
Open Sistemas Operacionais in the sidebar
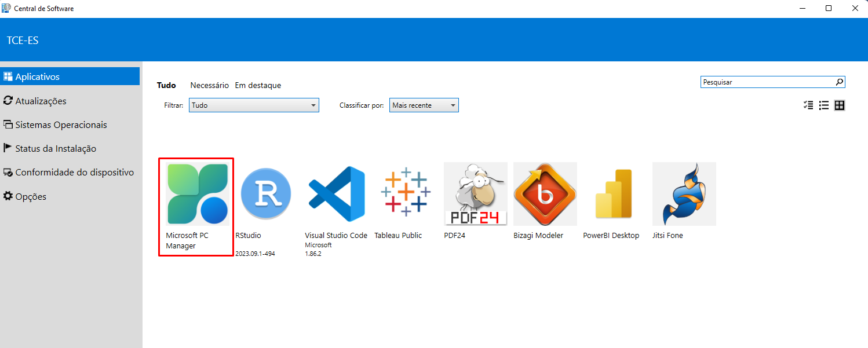[x=70, y=124]
